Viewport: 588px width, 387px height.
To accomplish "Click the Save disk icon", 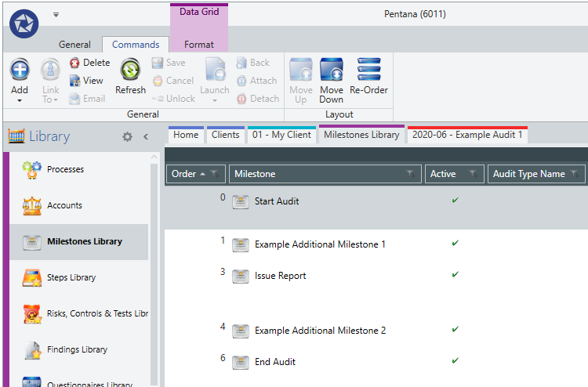I will [x=158, y=63].
